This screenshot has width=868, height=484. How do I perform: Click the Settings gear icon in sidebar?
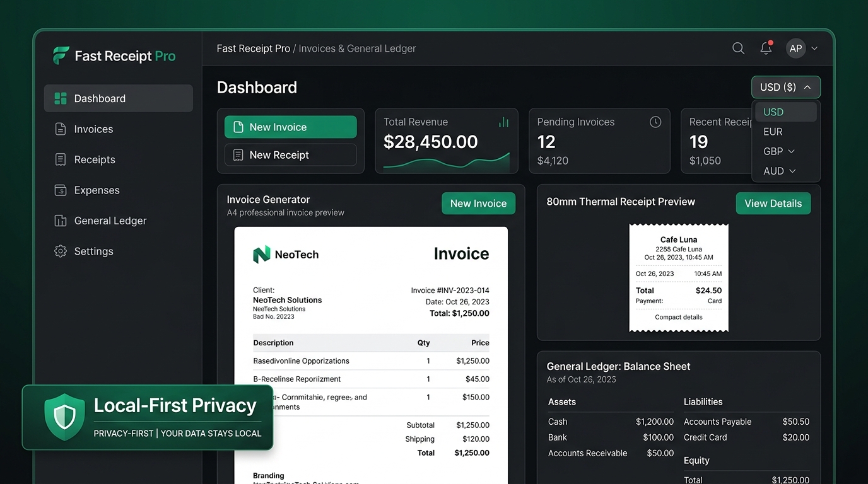click(61, 251)
